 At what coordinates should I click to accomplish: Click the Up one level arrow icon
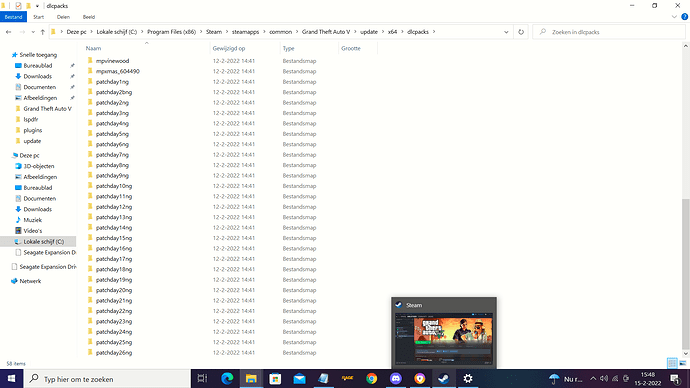43,32
